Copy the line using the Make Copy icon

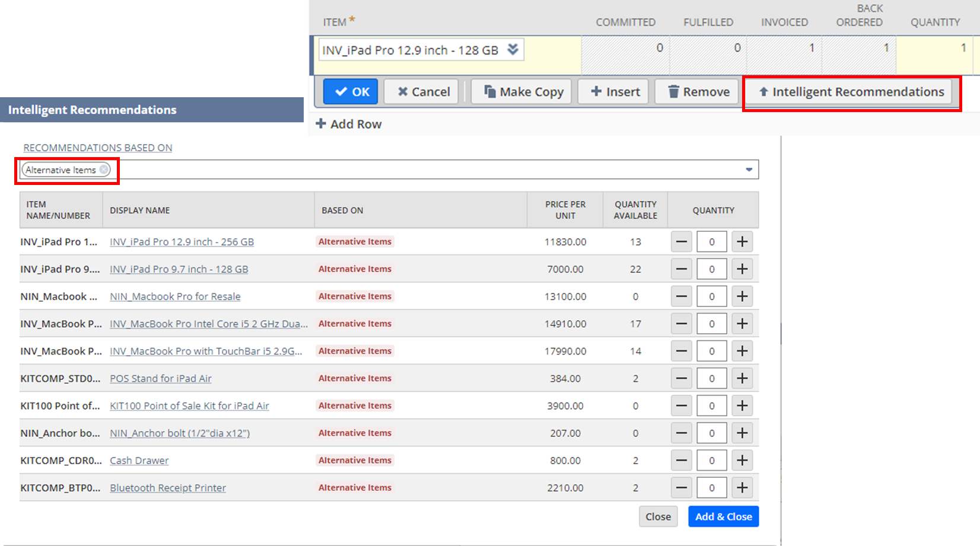click(520, 91)
